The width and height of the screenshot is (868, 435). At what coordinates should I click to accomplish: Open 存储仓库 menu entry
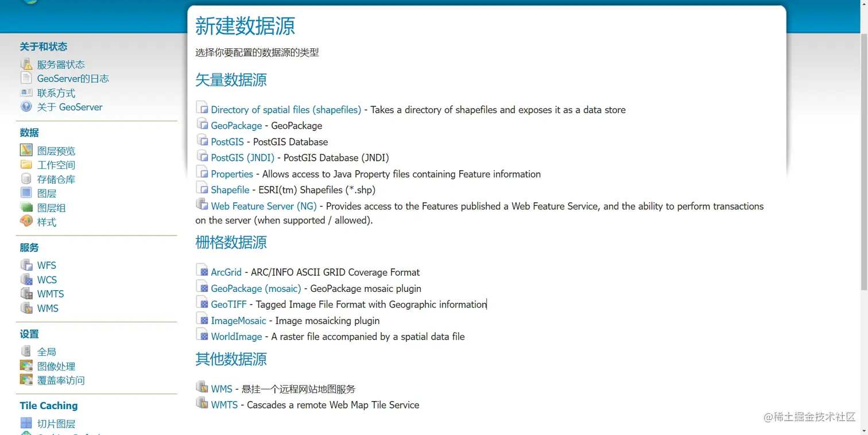pos(56,179)
